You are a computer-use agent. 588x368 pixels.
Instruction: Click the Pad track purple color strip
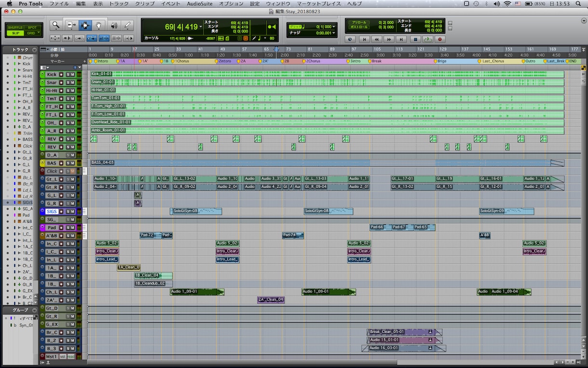click(x=42, y=228)
